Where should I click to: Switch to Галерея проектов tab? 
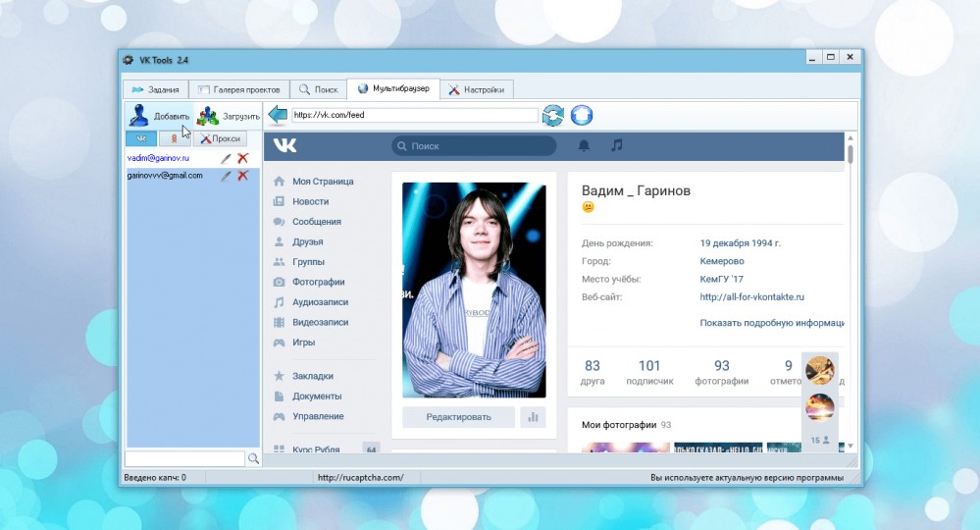pyautogui.click(x=239, y=89)
